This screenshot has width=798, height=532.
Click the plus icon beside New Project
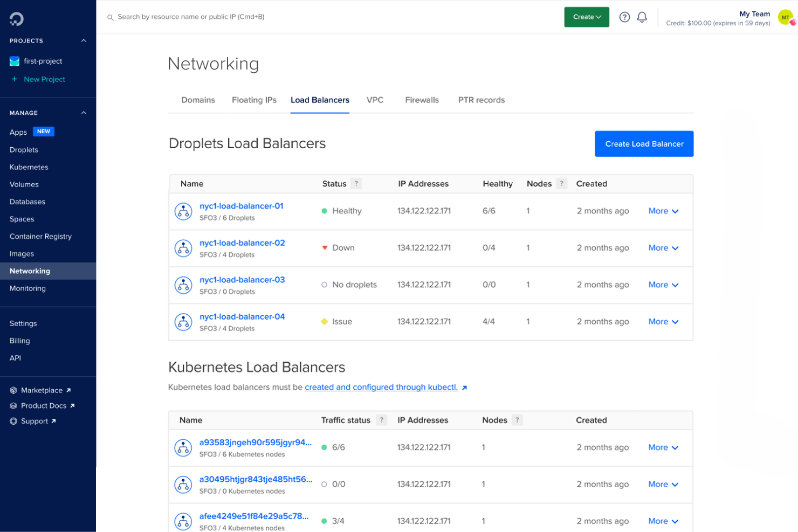tap(15, 79)
